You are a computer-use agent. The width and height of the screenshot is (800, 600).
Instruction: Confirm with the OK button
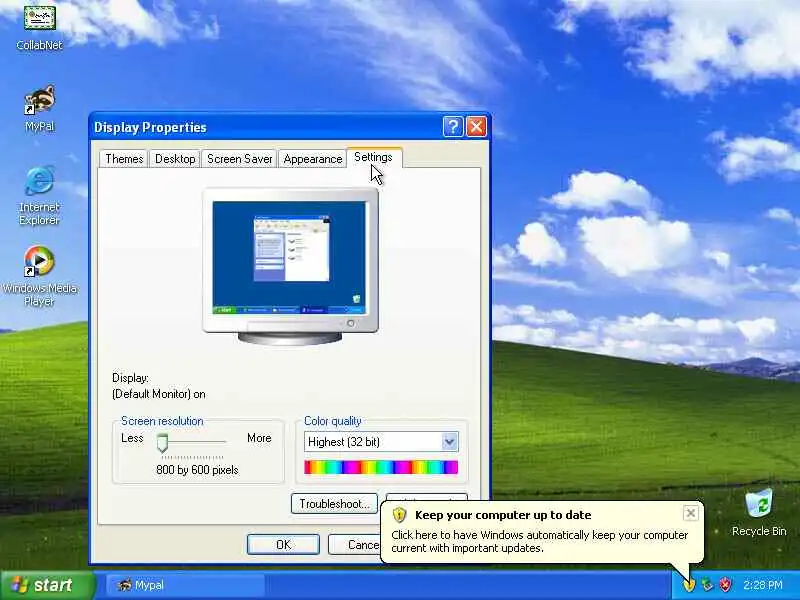coord(283,544)
